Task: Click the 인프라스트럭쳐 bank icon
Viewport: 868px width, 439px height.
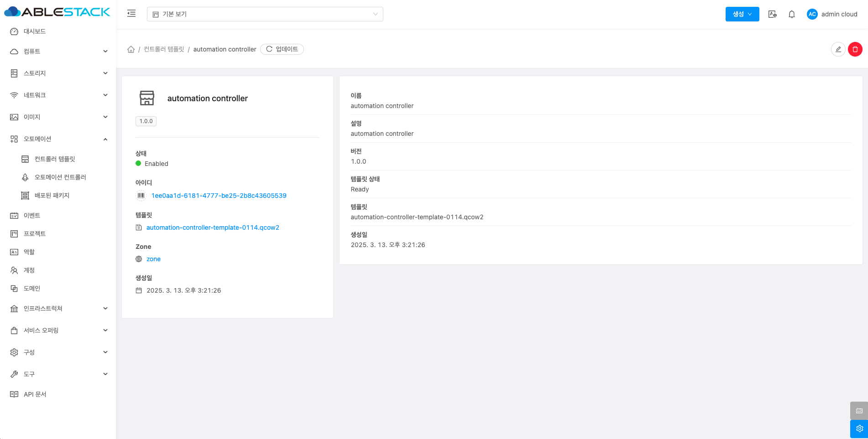Action: (14, 309)
